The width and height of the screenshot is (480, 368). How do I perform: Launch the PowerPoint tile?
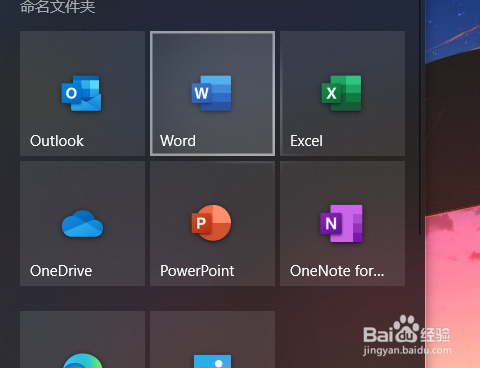(x=212, y=223)
